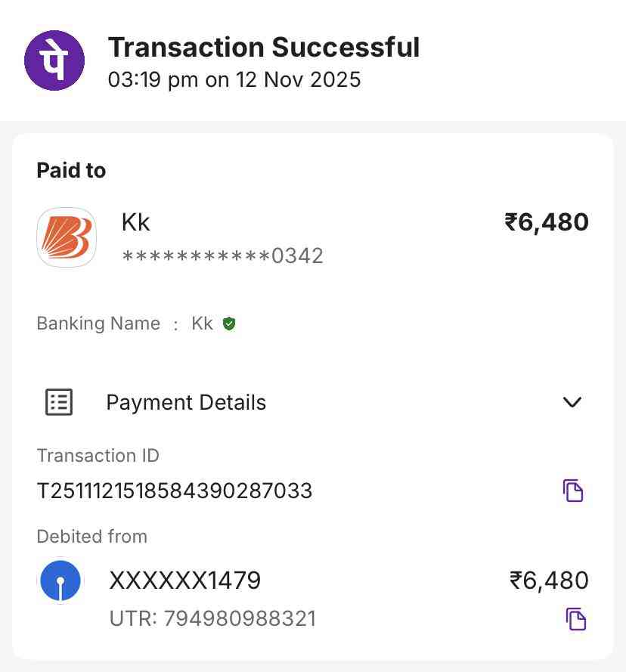This screenshot has height=672, width=626.
Task: Click the UTR 794980988321 text
Action: coord(212,618)
